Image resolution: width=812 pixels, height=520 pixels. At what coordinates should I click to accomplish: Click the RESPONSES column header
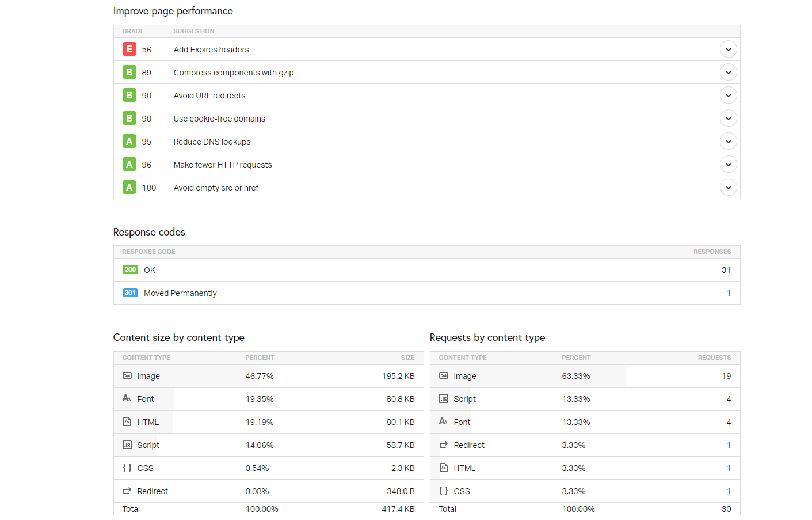tap(712, 252)
